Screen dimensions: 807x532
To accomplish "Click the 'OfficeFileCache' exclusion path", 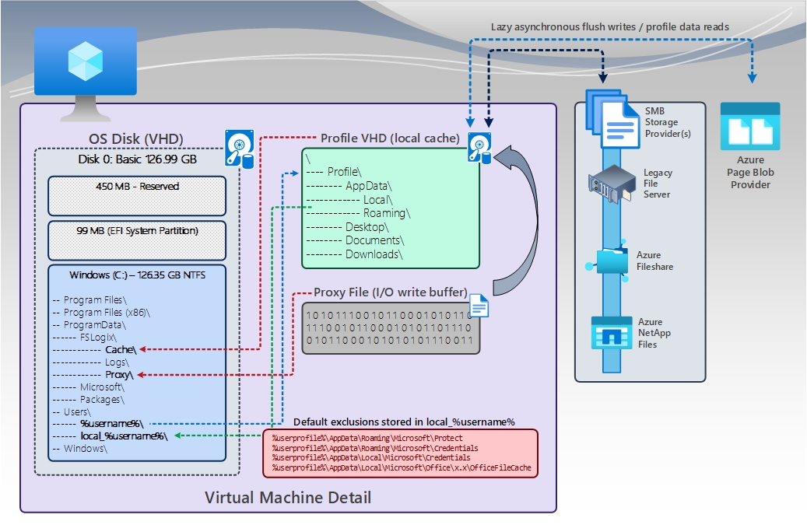I will (x=402, y=468).
